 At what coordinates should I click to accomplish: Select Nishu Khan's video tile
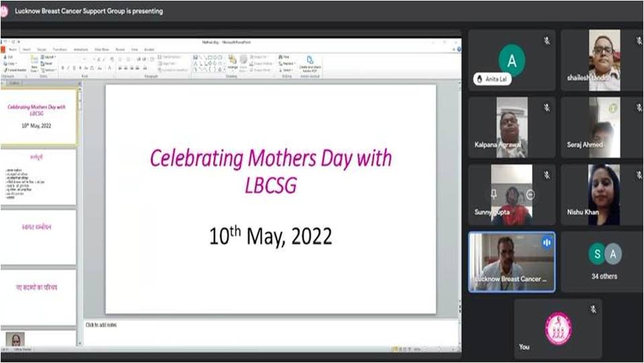tap(602, 195)
